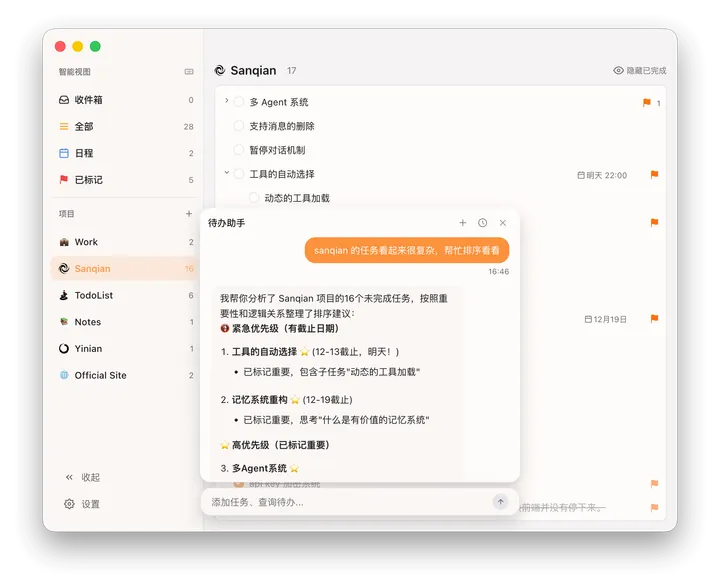
Task: Click the TodoList project icon
Action: tap(64, 295)
